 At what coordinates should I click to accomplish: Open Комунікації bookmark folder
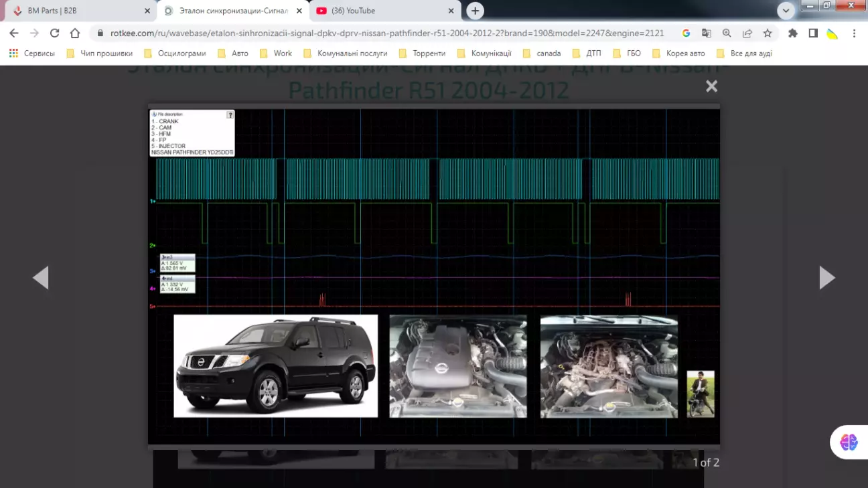pos(484,54)
